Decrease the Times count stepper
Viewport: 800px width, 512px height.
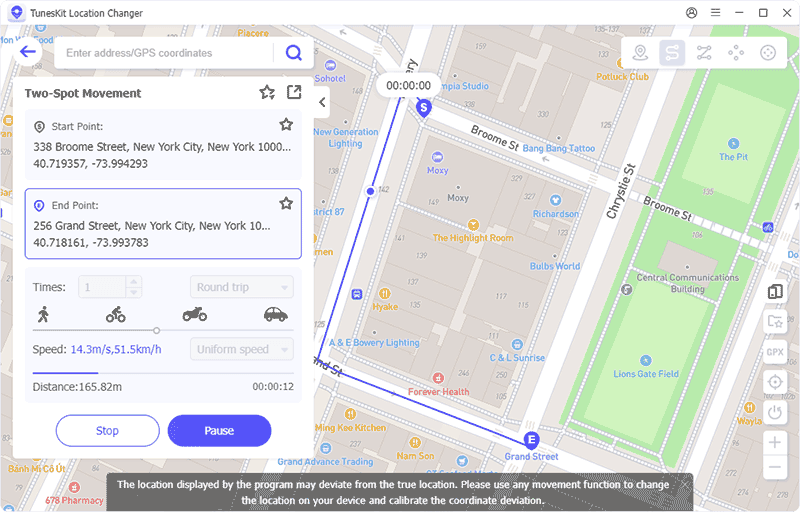coord(134,292)
